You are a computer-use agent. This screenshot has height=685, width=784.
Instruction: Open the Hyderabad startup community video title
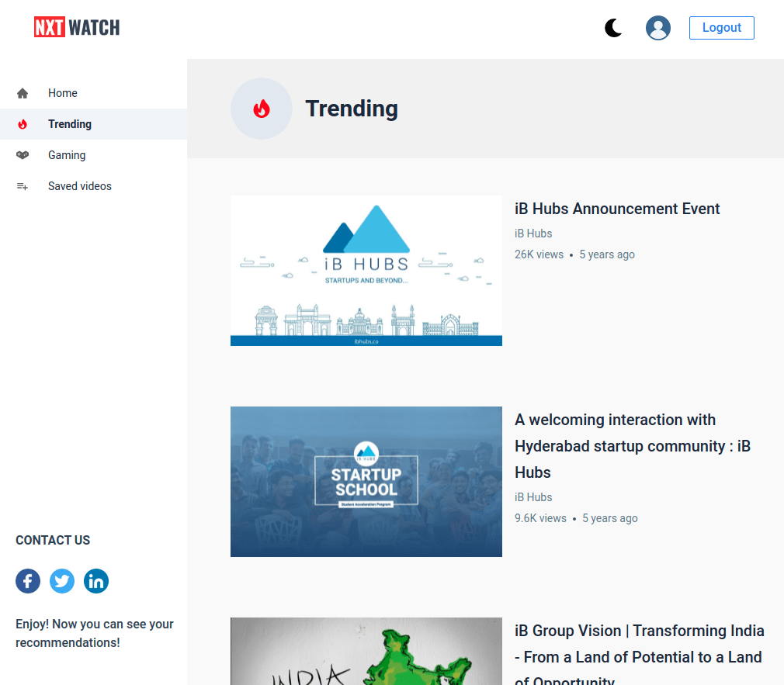point(633,445)
